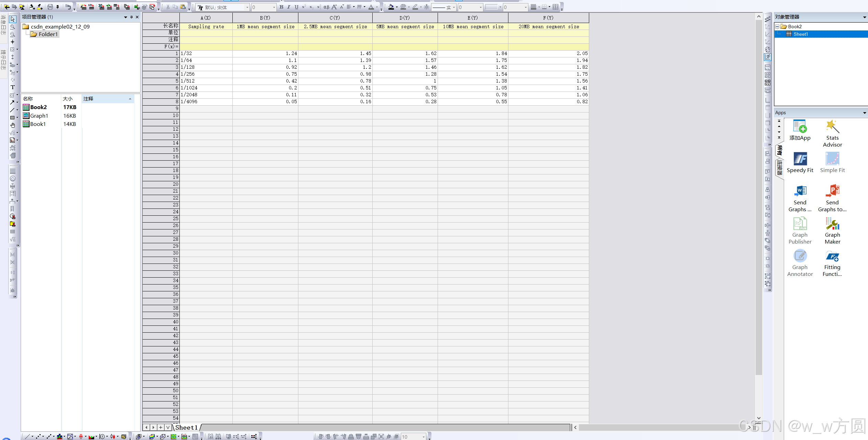The width and height of the screenshot is (868, 440).
Task: Open the font name dropdown
Action: tap(247, 7)
